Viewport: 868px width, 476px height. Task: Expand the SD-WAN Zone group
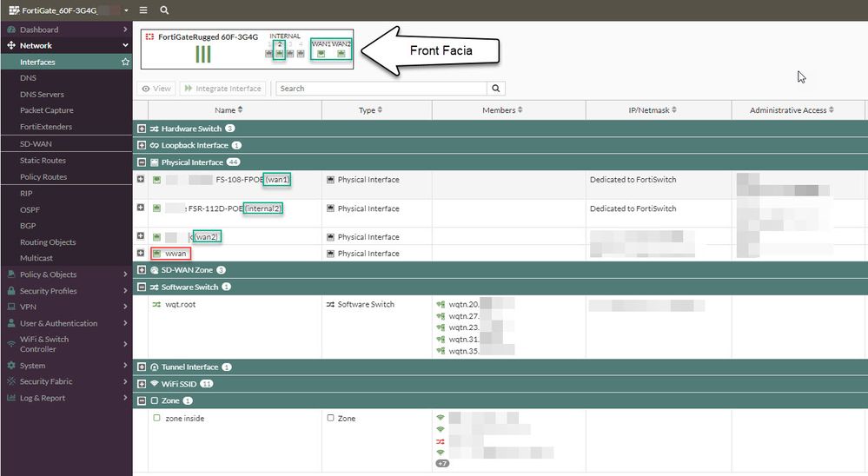(x=142, y=270)
